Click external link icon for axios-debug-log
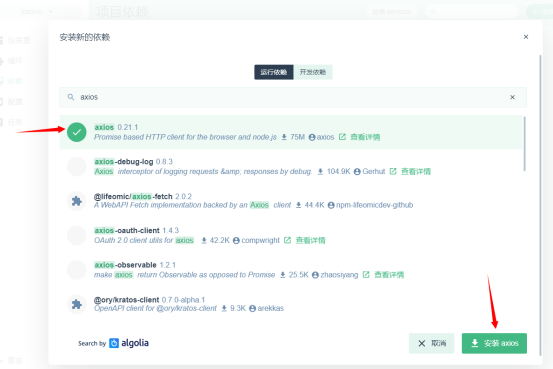The width and height of the screenshot is (553, 369). [393, 171]
